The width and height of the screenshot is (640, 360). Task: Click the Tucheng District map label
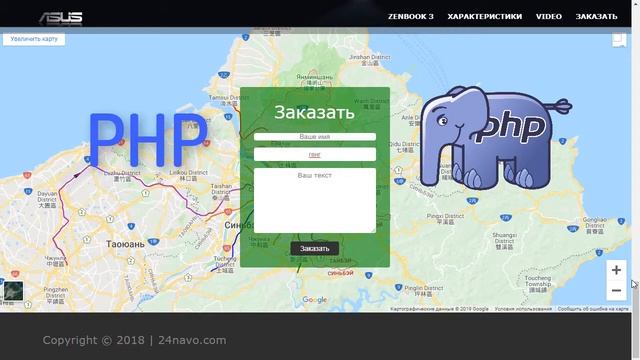(x=225, y=264)
